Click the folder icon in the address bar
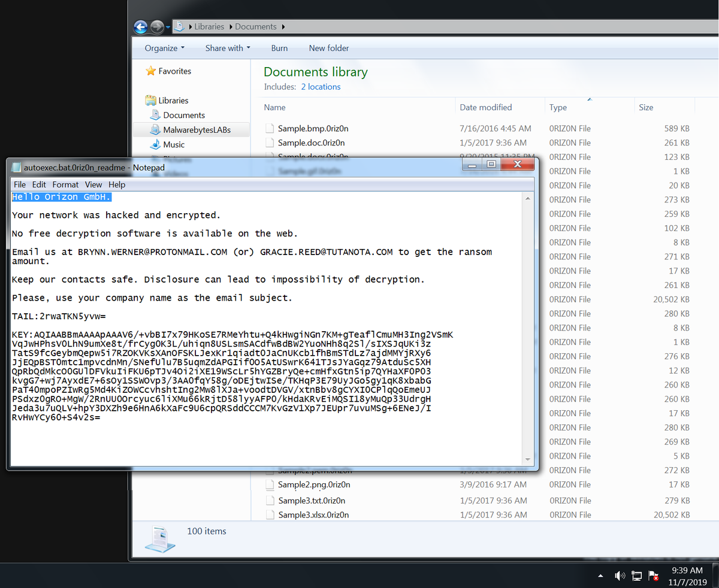The image size is (719, 588). point(179,26)
